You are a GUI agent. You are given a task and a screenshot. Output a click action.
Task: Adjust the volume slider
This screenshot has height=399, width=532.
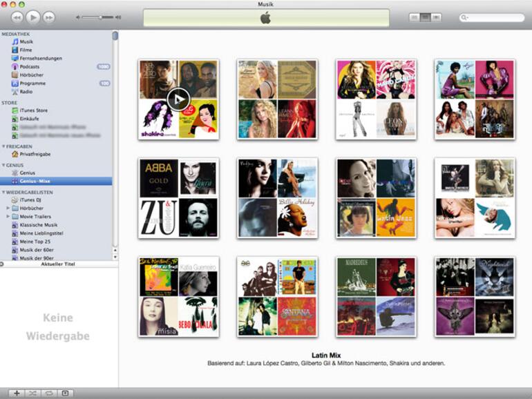click(x=100, y=17)
